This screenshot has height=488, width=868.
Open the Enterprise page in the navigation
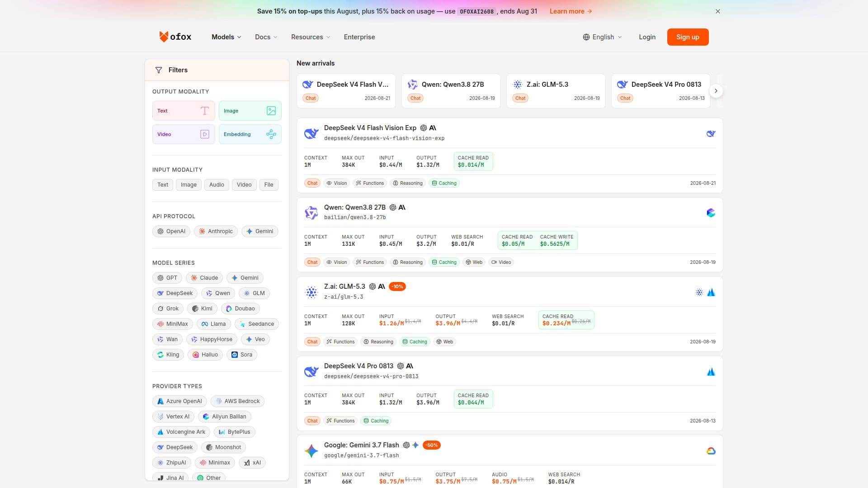click(x=359, y=37)
